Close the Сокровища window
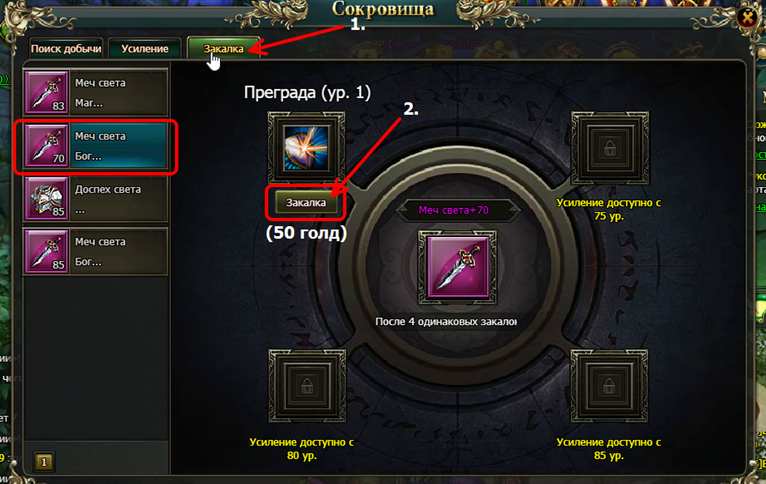Viewport: 766px width, 484px height. pos(747,18)
